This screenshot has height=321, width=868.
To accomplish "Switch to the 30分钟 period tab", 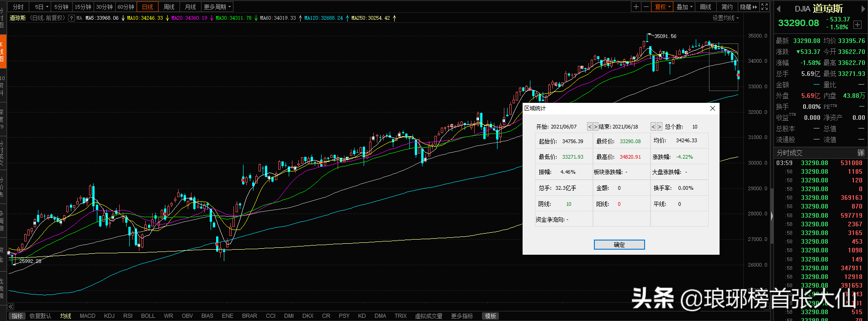I will click(x=104, y=7).
